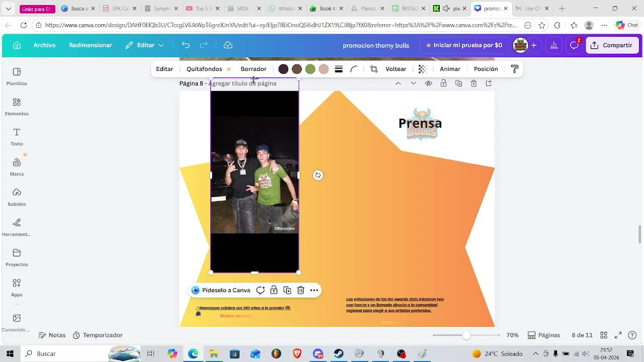Open the comments bubble icon

[574, 45]
